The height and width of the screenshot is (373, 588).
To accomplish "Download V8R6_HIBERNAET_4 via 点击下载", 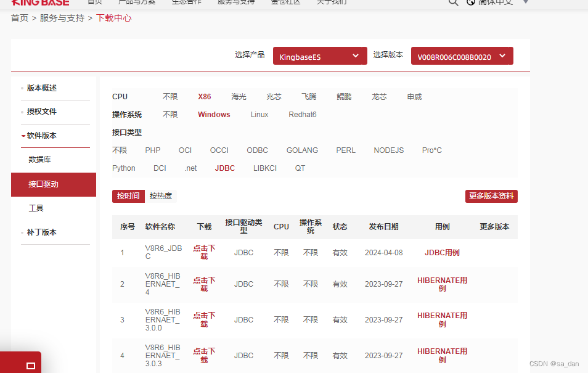I will pos(205,284).
